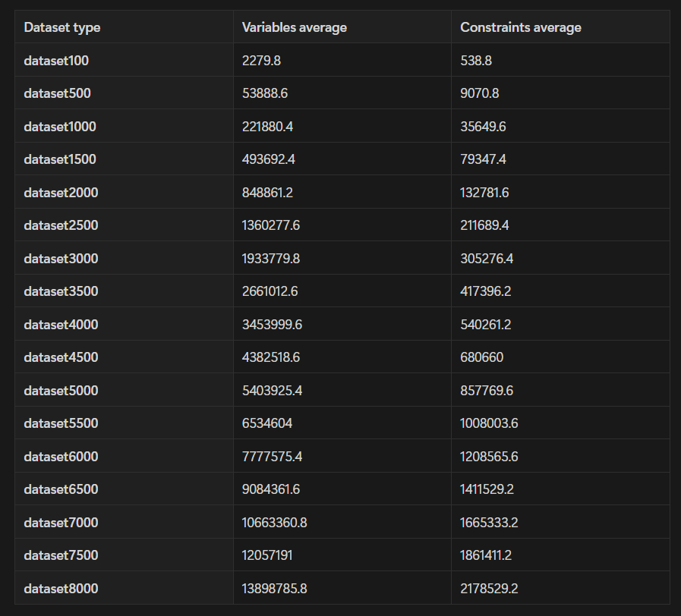Click the dataset2000 row label

pyautogui.click(x=61, y=192)
